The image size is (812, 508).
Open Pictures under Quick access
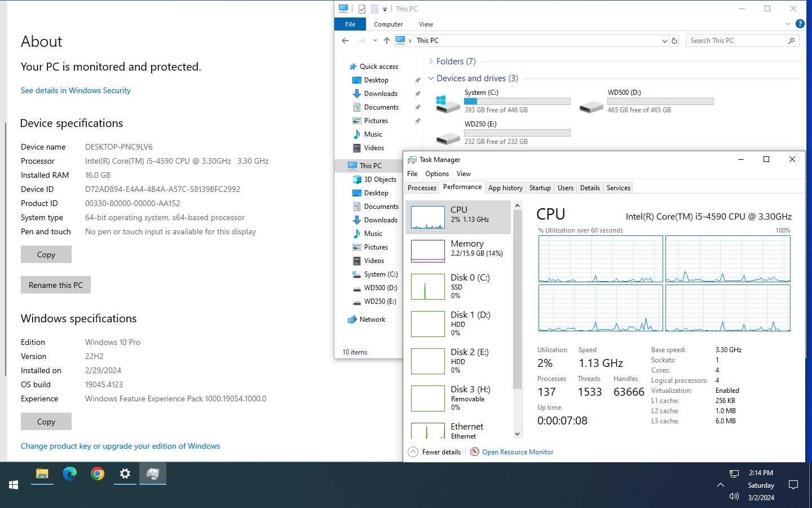[x=376, y=121]
